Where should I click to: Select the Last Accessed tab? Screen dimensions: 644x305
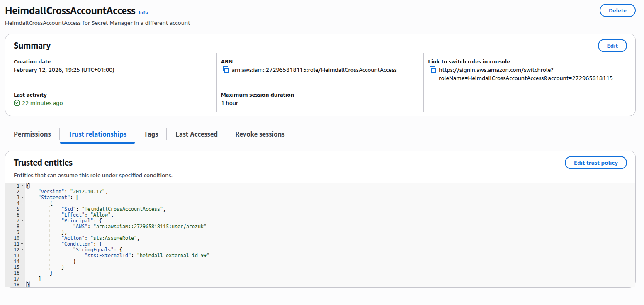tap(196, 134)
